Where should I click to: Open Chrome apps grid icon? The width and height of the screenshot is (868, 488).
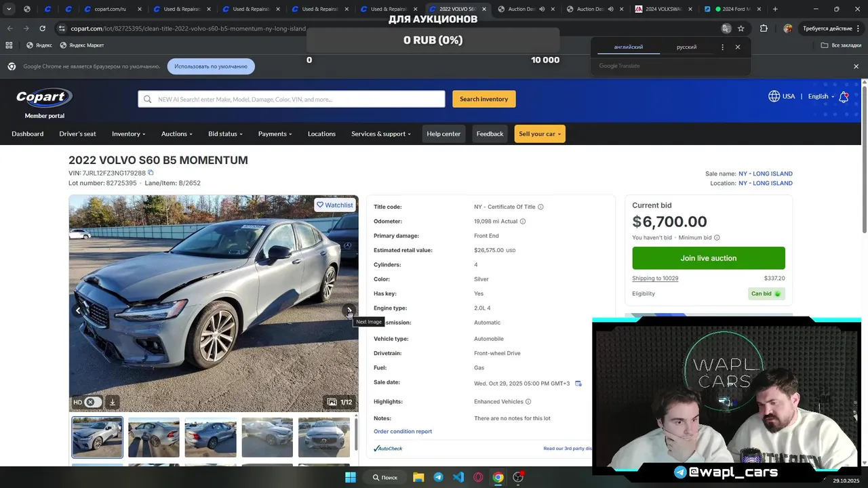9,45
